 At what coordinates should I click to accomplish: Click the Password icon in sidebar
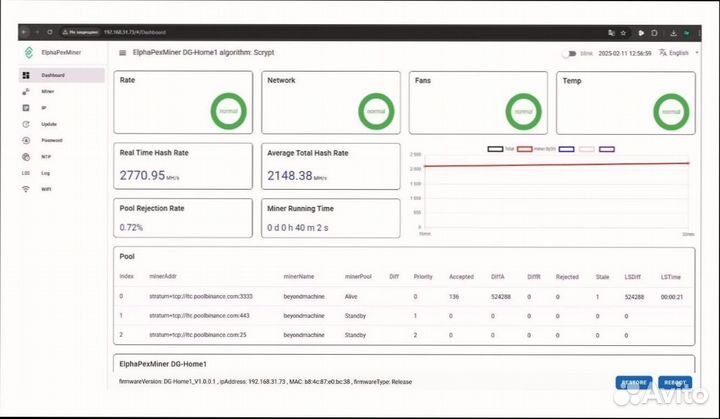pyautogui.click(x=25, y=140)
